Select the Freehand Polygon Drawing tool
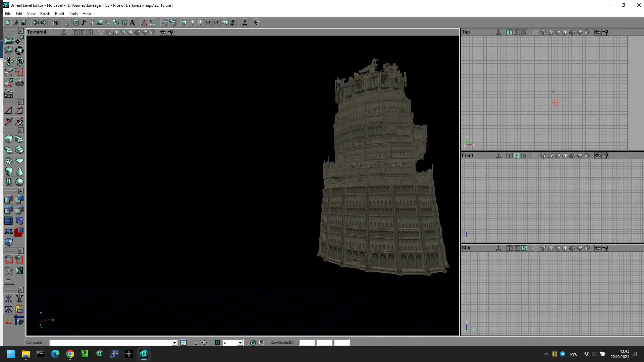The image size is (644, 362). click(19, 72)
